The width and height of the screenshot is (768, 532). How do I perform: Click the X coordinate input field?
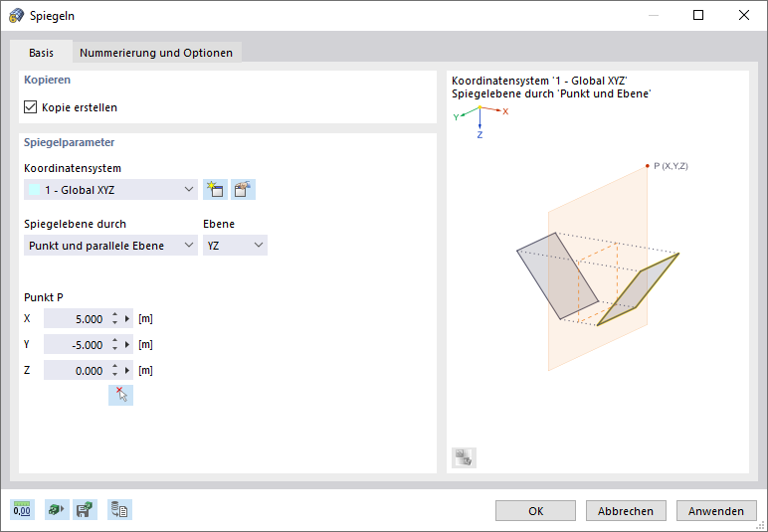(76, 318)
